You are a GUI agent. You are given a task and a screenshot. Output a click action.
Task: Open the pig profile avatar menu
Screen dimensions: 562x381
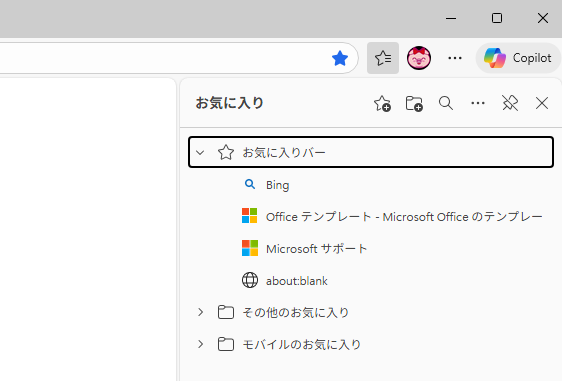(419, 58)
